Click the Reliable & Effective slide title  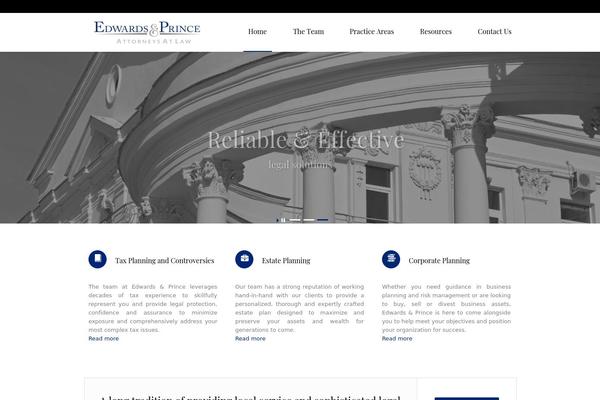pos(306,139)
